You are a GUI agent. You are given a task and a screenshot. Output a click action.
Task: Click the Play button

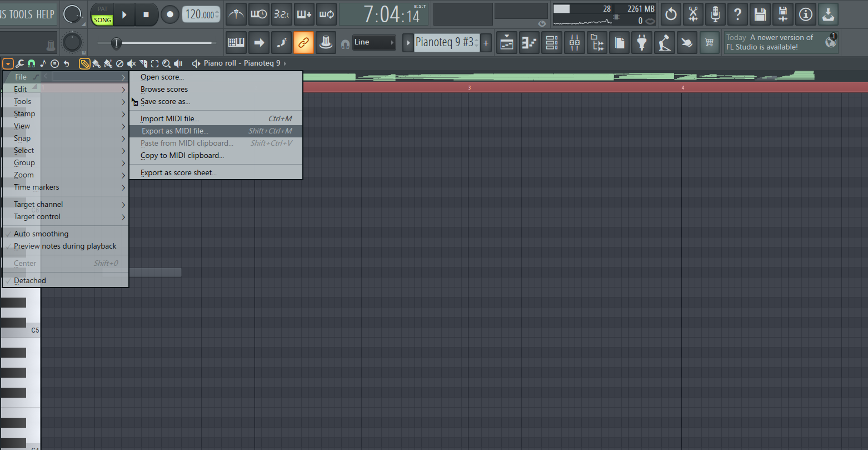[x=125, y=15]
